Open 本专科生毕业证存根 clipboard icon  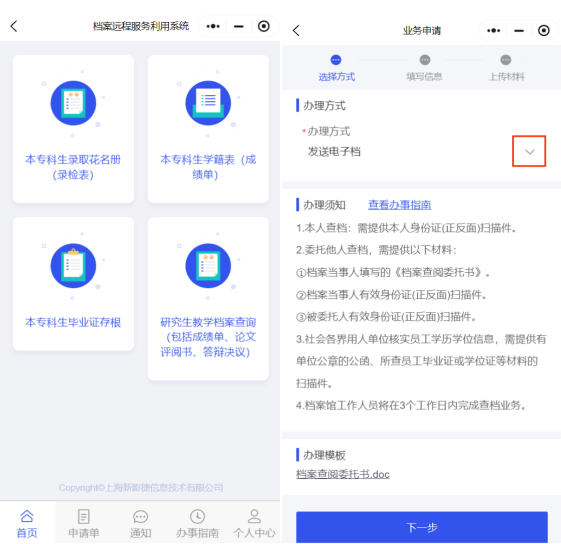[73, 266]
